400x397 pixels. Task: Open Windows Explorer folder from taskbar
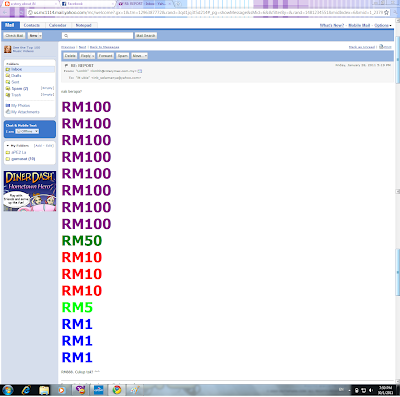[x=44, y=390]
